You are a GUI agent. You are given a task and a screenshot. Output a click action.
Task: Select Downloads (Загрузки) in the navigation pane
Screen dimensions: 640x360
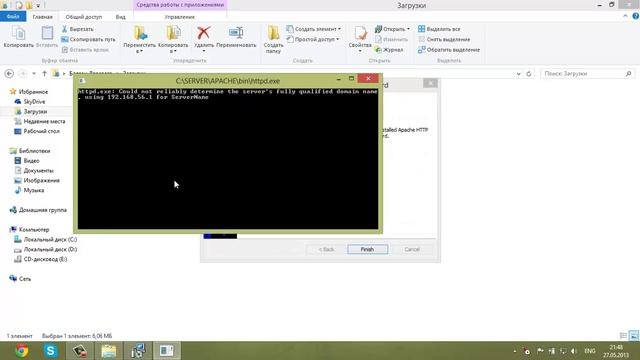[x=31, y=111]
